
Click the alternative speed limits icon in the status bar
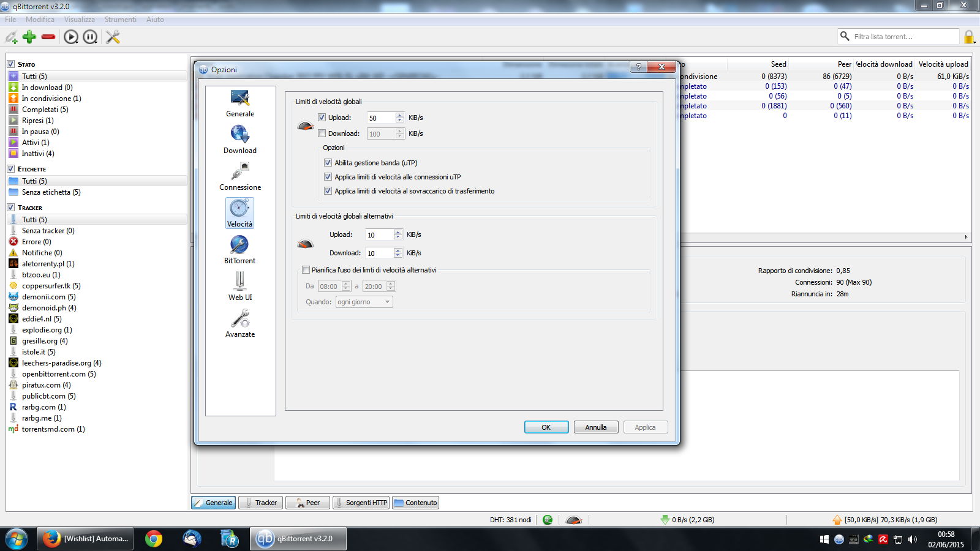(x=573, y=520)
